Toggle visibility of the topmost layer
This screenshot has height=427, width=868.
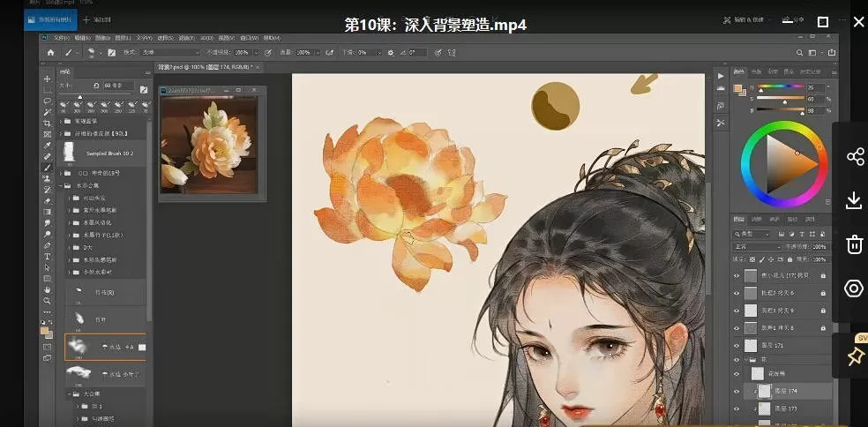coord(737,275)
